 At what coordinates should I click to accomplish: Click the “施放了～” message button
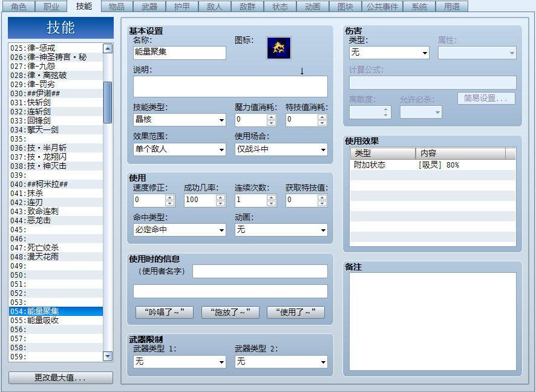click(230, 312)
